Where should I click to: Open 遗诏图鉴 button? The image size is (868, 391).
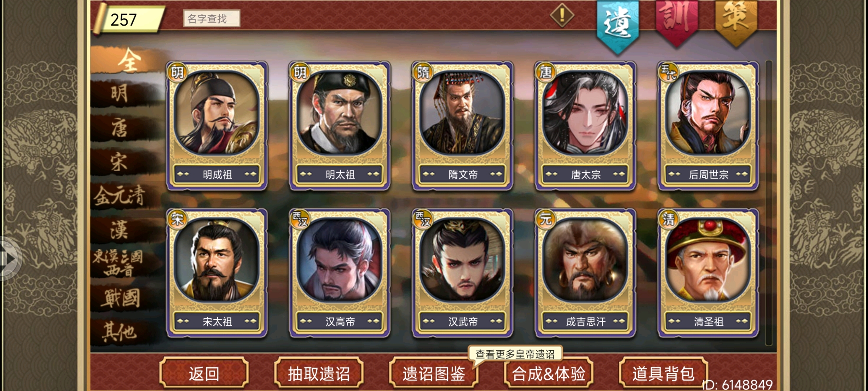pos(434,373)
